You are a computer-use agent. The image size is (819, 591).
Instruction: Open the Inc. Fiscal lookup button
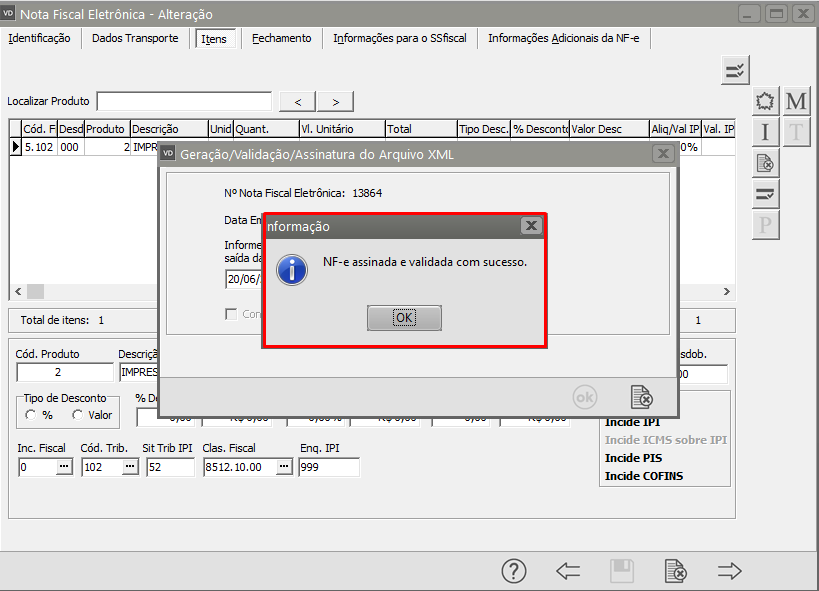click(64, 466)
